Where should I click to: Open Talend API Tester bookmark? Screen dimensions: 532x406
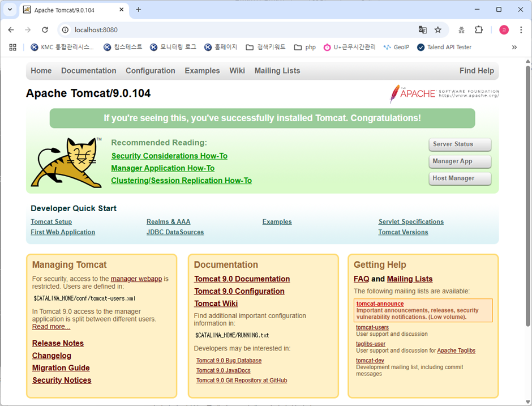(444, 47)
